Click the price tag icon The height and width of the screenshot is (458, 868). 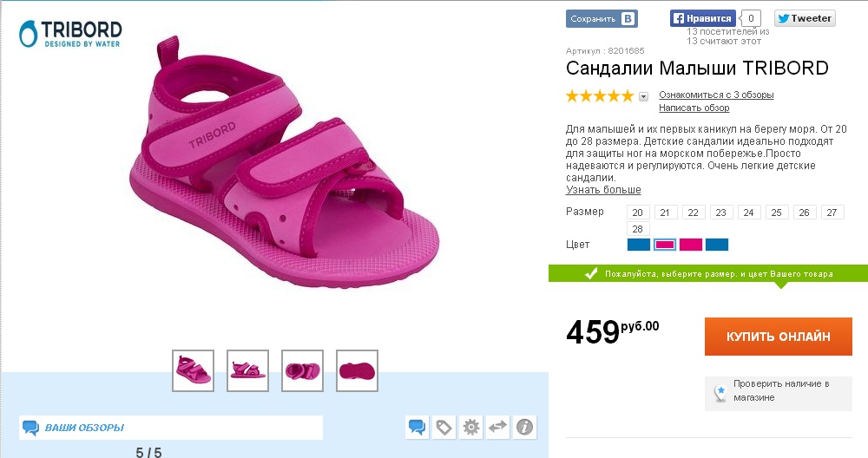444,427
